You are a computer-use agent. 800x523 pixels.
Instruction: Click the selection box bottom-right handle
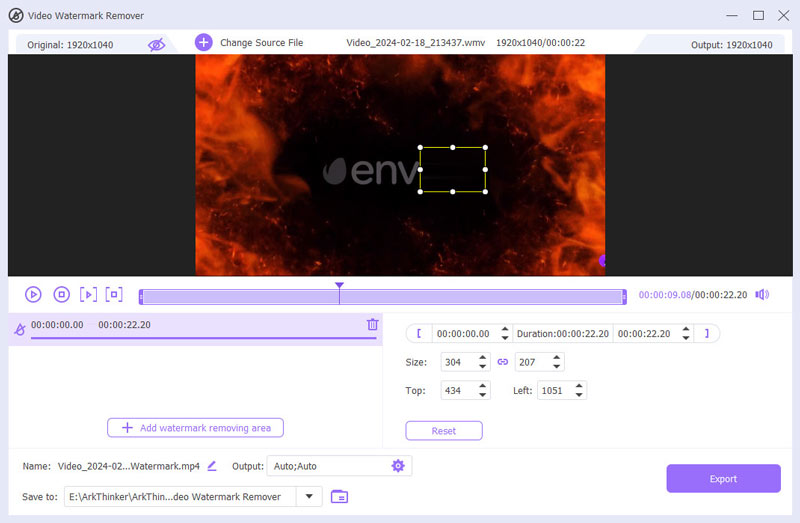click(485, 192)
